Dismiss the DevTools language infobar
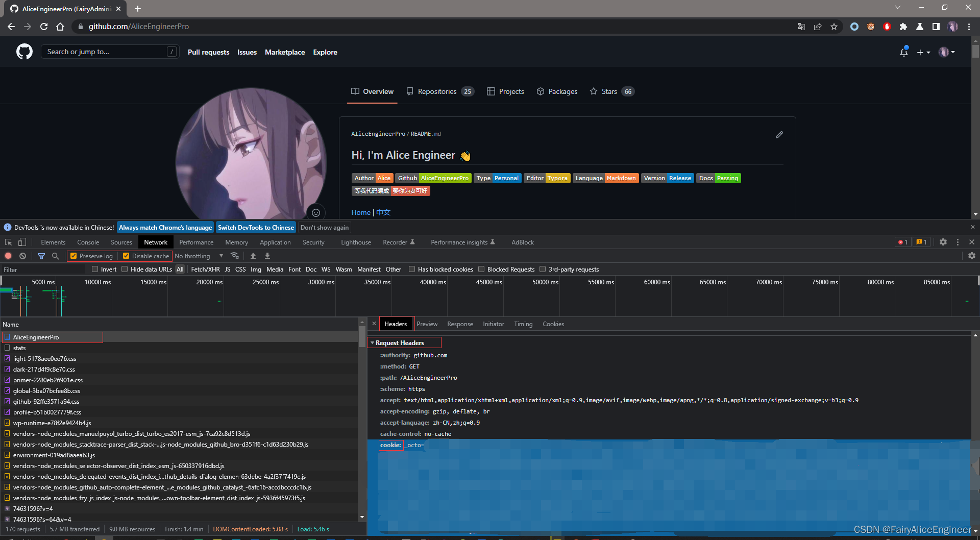This screenshot has height=540, width=980. coord(972,227)
